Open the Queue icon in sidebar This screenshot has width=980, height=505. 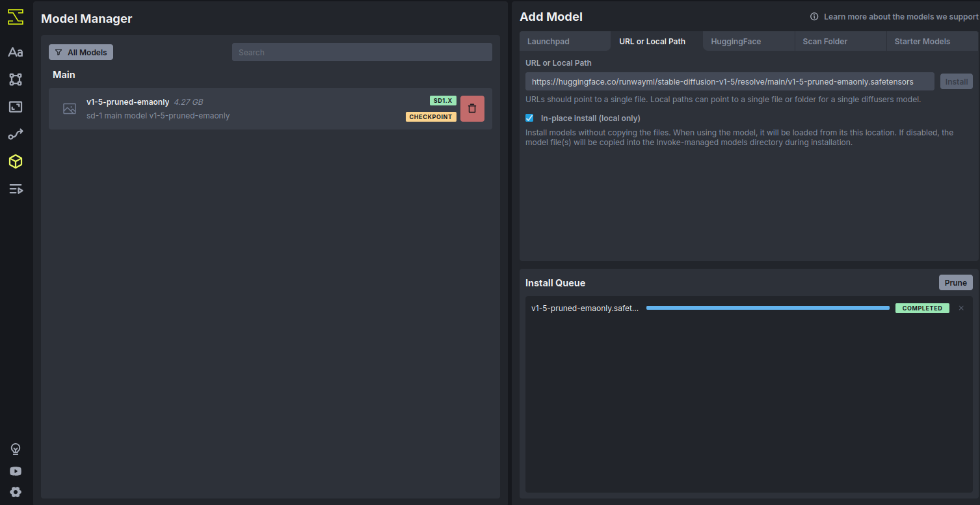point(16,189)
